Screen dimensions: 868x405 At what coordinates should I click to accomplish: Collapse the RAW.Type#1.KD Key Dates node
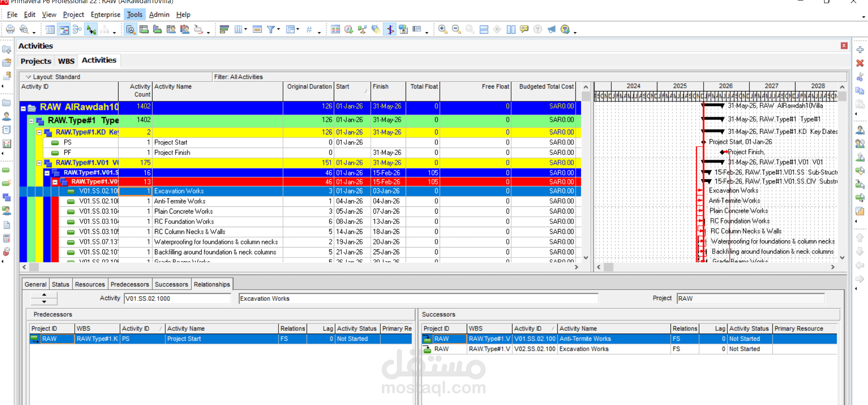coord(39,133)
